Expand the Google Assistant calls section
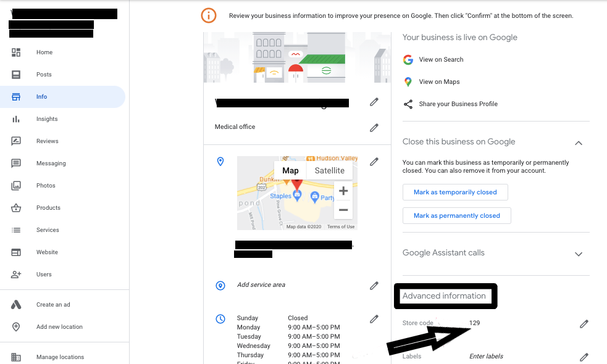The image size is (607, 364). click(579, 254)
